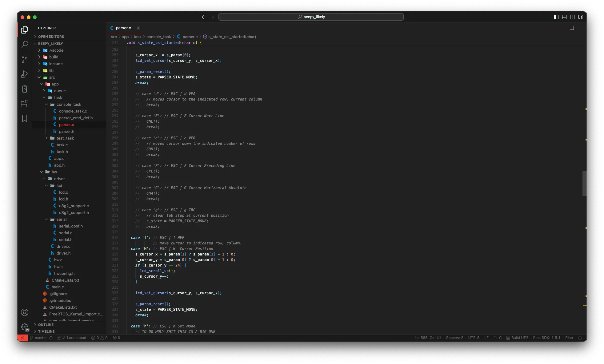Toggle primary side bar visibility
Viewport: 604px width, 364px height.
(x=556, y=17)
